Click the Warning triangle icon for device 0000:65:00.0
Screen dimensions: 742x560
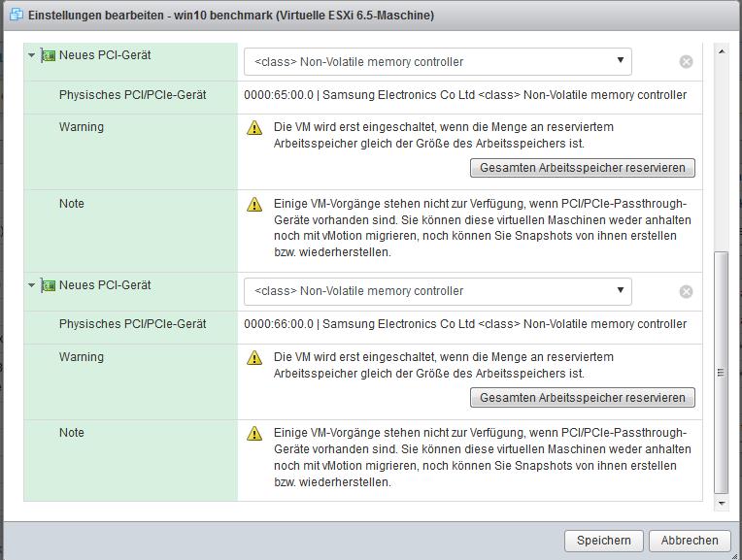[x=254, y=128]
